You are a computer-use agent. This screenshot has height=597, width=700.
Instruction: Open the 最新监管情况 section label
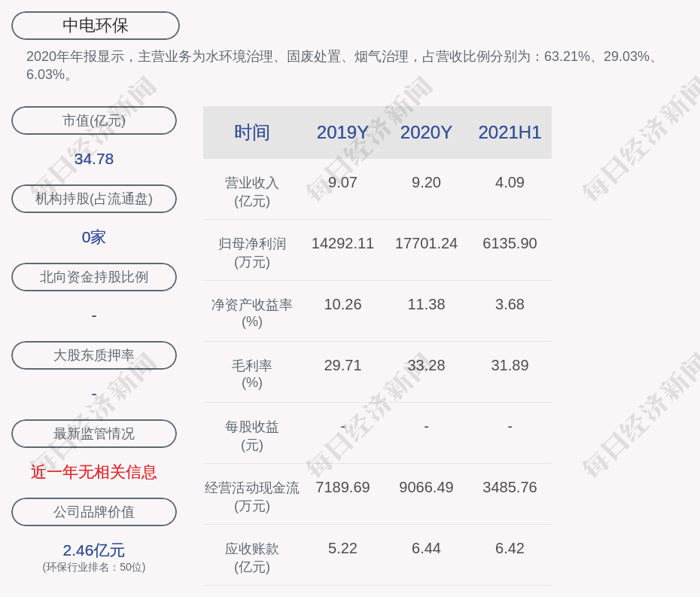tap(94, 434)
